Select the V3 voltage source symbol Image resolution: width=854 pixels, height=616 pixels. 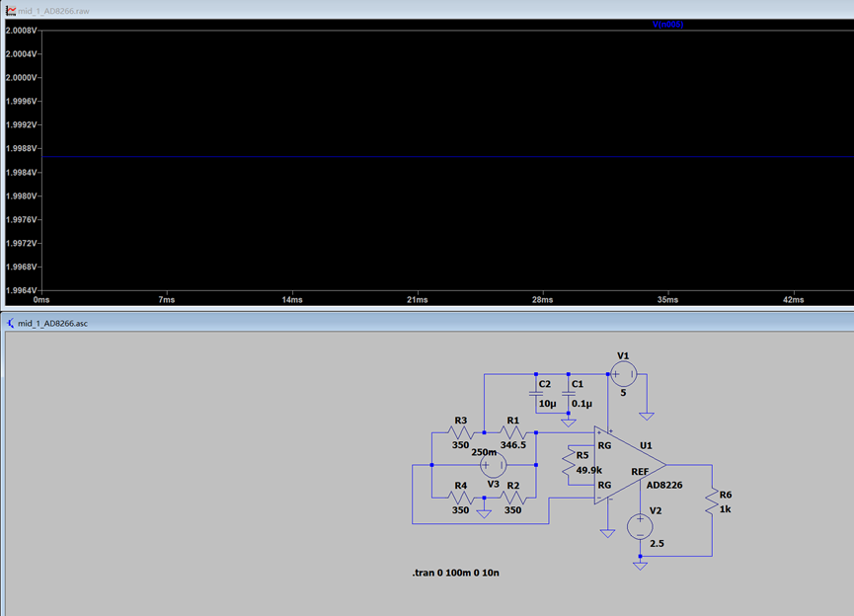(493, 465)
